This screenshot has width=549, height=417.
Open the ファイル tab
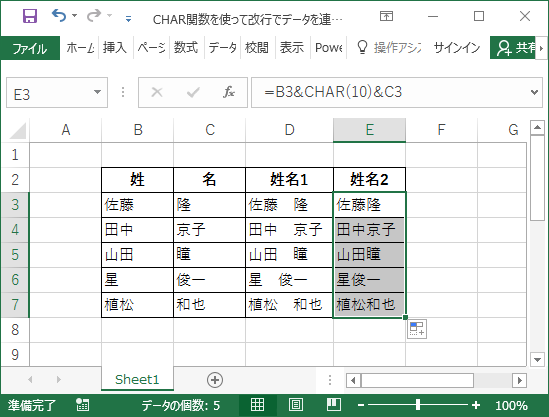[30, 48]
